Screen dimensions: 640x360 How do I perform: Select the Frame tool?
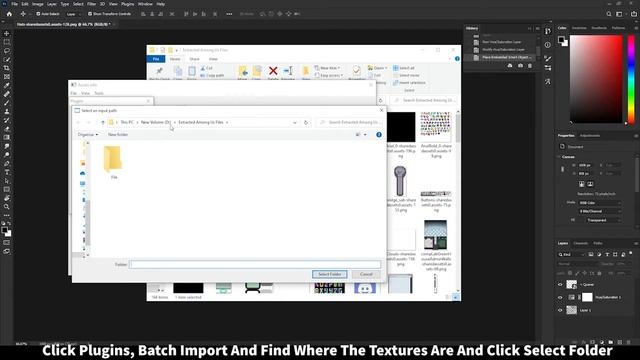click(x=7, y=76)
